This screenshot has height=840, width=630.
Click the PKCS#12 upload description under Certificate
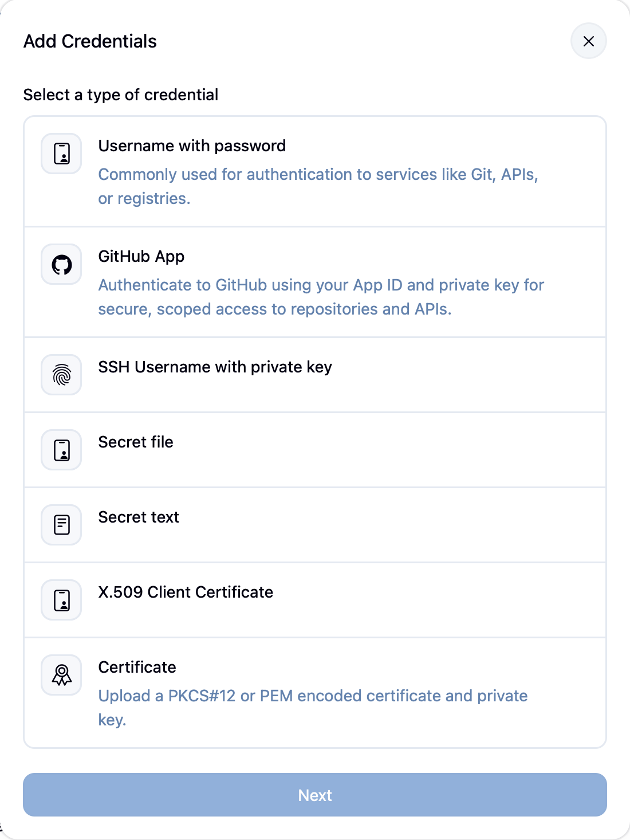tap(313, 708)
